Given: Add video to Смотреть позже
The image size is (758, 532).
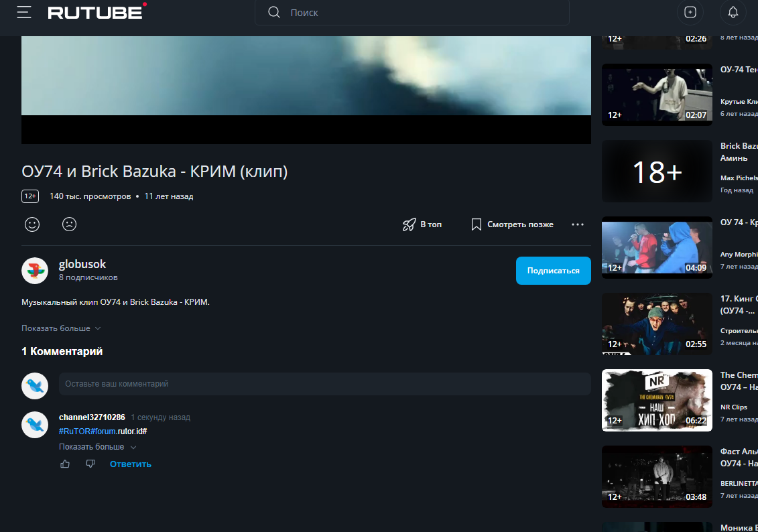Looking at the screenshot, I should click(513, 224).
